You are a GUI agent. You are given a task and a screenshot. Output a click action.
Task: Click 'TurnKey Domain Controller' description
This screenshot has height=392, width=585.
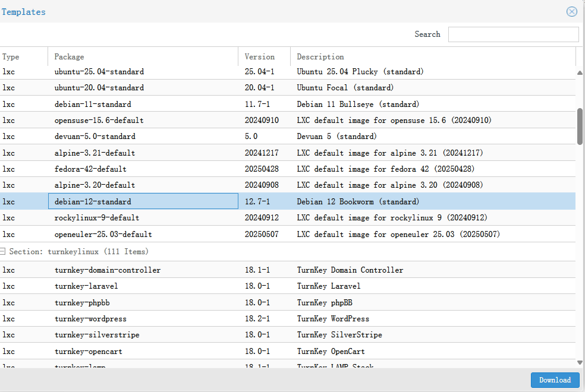[x=350, y=270]
